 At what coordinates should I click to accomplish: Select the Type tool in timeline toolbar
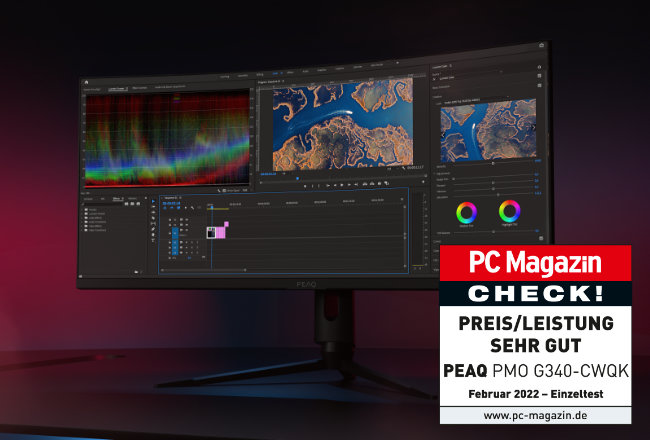(x=153, y=240)
